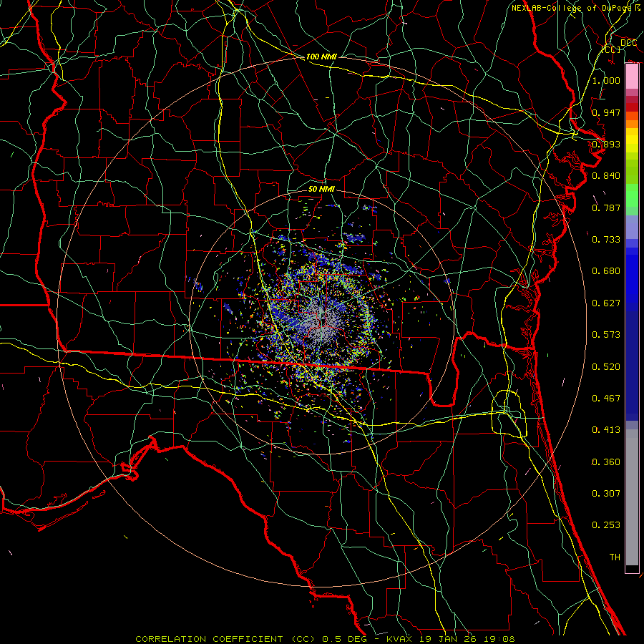644x644 pixels.
Task: Click the KVAX station identifier
Action: click(400, 639)
